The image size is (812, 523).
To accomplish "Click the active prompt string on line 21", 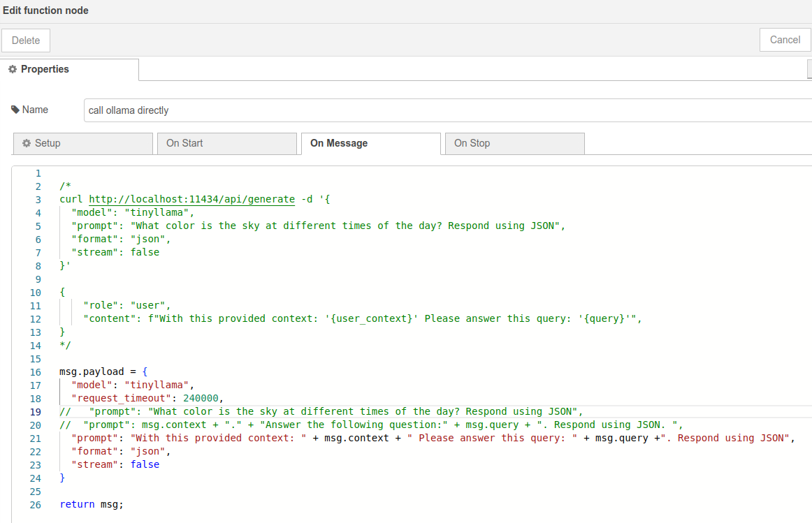I will [x=433, y=439].
